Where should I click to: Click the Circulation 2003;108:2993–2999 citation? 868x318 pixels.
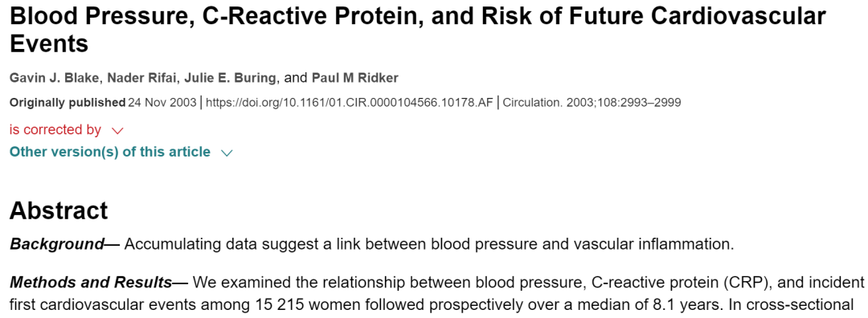pyautogui.click(x=592, y=103)
